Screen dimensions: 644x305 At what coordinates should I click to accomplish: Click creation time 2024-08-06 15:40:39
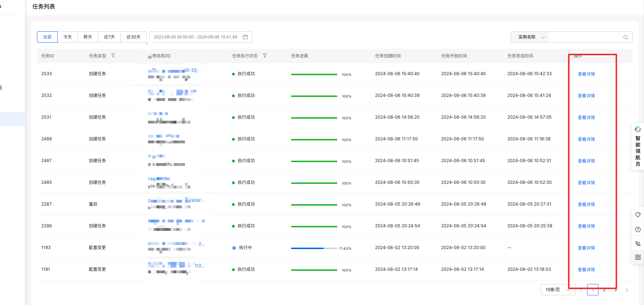pos(397,95)
